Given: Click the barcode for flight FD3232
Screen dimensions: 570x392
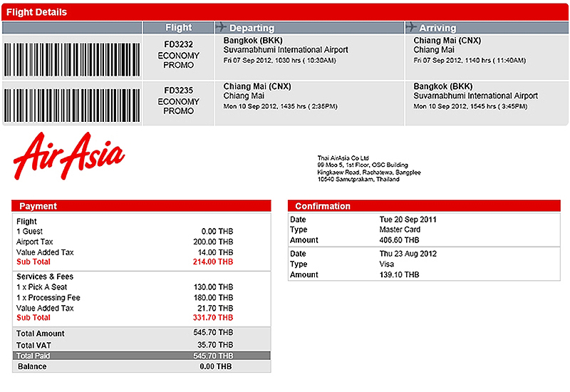Looking at the screenshot, I should point(72,60).
